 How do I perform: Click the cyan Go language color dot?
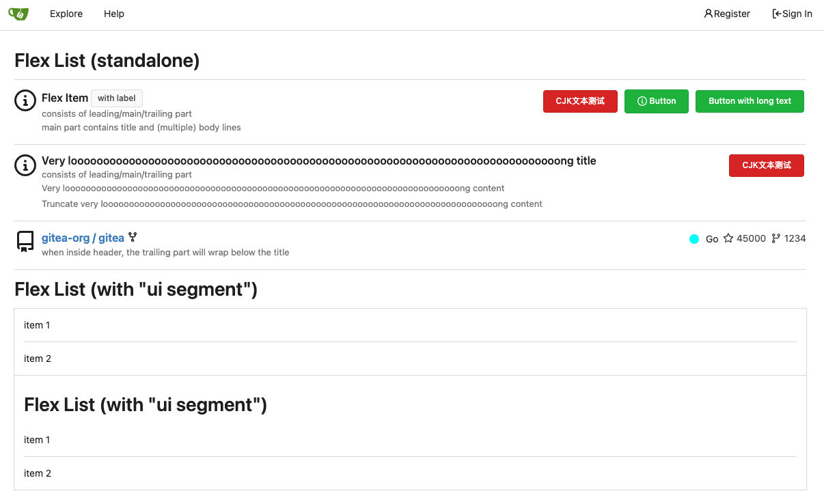coord(694,239)
